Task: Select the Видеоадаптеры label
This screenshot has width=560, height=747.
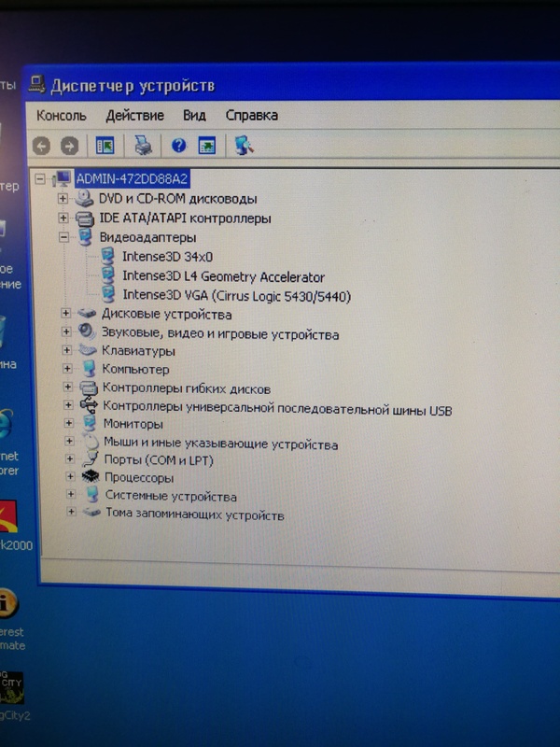Action: coord(147,237)
